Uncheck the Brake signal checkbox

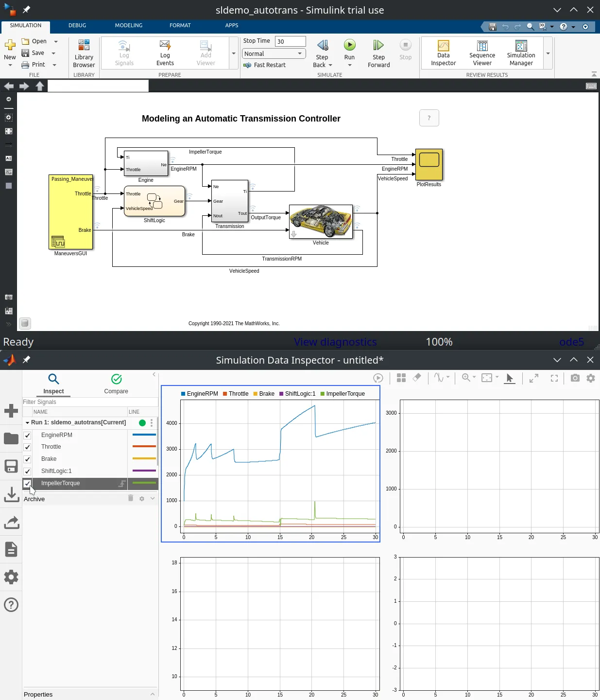[27, 459]
